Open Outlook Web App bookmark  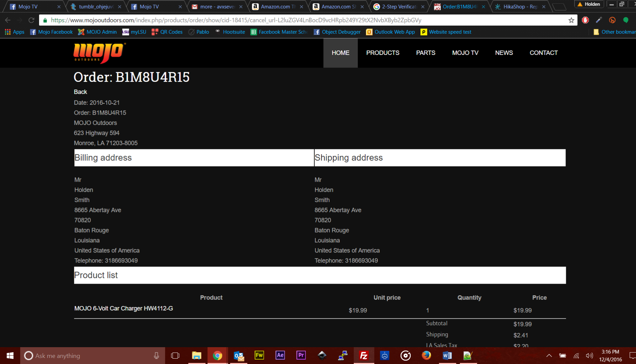click(x=391, y=32)
